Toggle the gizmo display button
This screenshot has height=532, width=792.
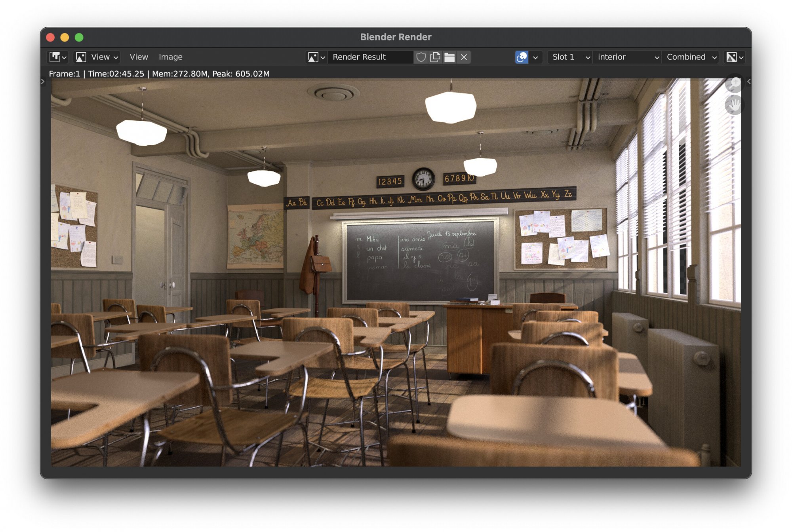pos(522,57)
